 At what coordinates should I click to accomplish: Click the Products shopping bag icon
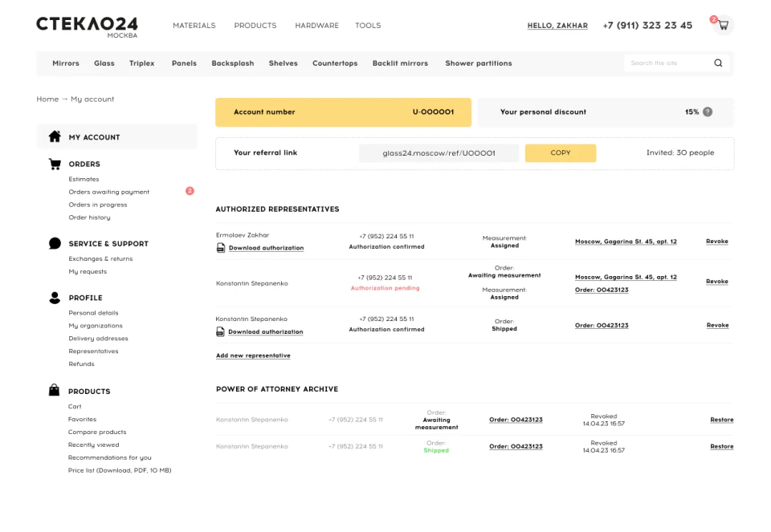tap(54, 391)
